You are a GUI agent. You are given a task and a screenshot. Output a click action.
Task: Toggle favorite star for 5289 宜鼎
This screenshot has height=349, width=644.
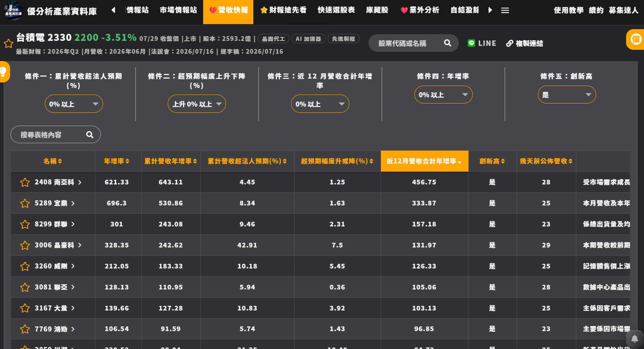tap(25, 203)
